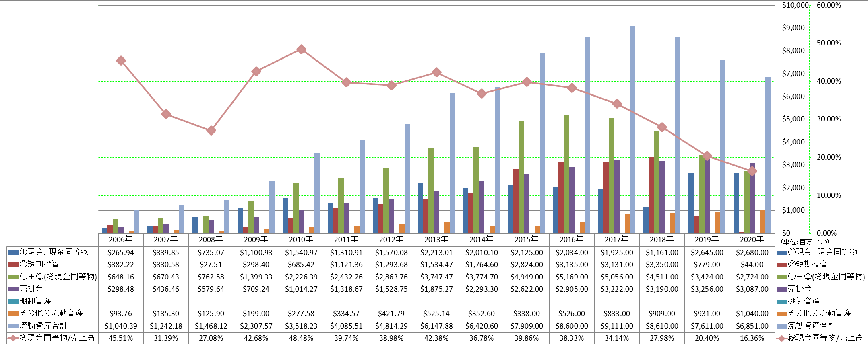Select the 2020年 column header
The image size is (868, 345).
click(752, 239)
